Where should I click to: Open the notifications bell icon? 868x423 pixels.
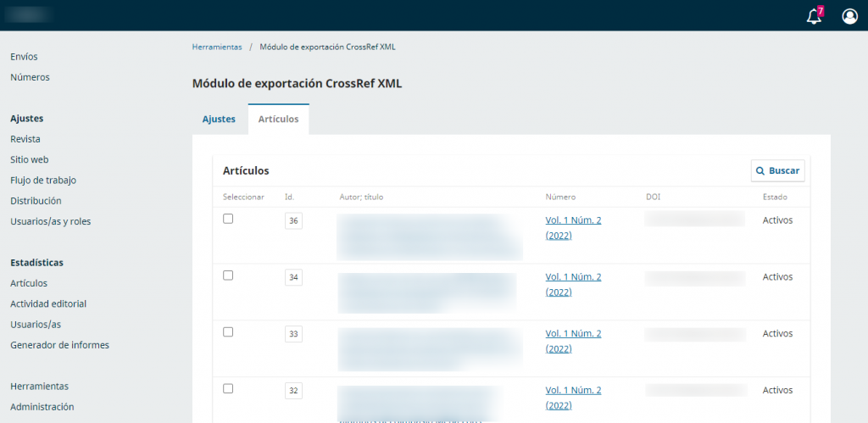pyautogui.click(x=814, y=17)
